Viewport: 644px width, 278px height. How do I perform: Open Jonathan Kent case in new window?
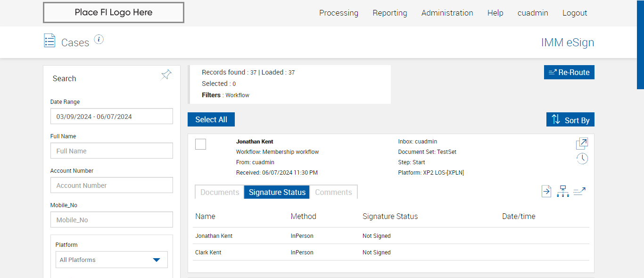tap(582, 143)
